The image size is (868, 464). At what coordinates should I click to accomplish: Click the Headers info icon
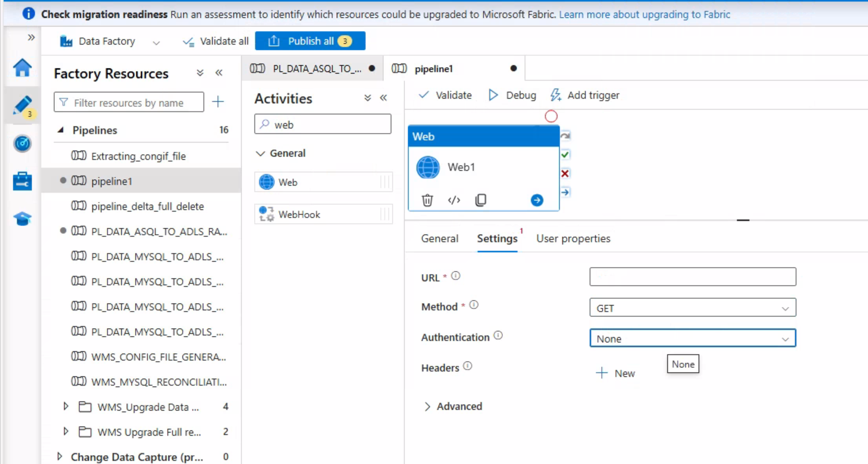[467, 366]
